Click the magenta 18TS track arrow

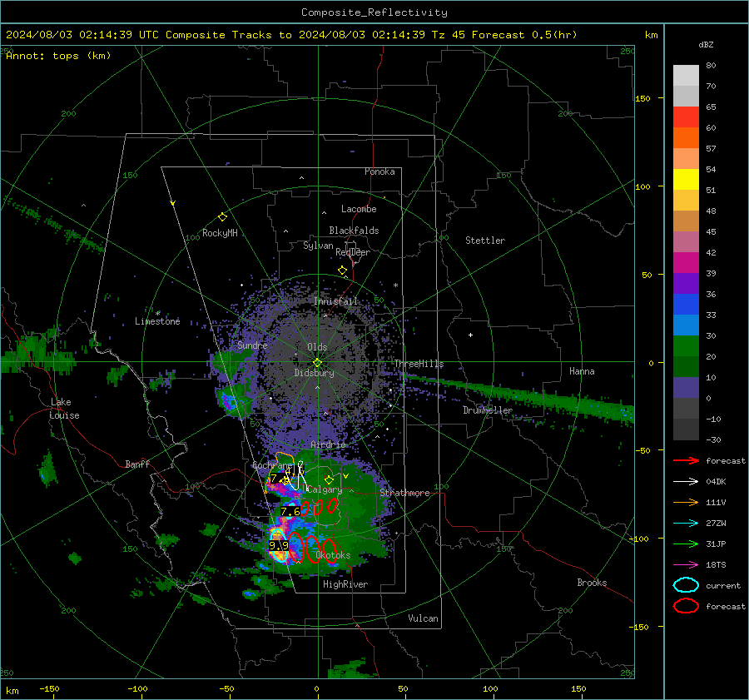pyautogui.click(x=686, y=565)
